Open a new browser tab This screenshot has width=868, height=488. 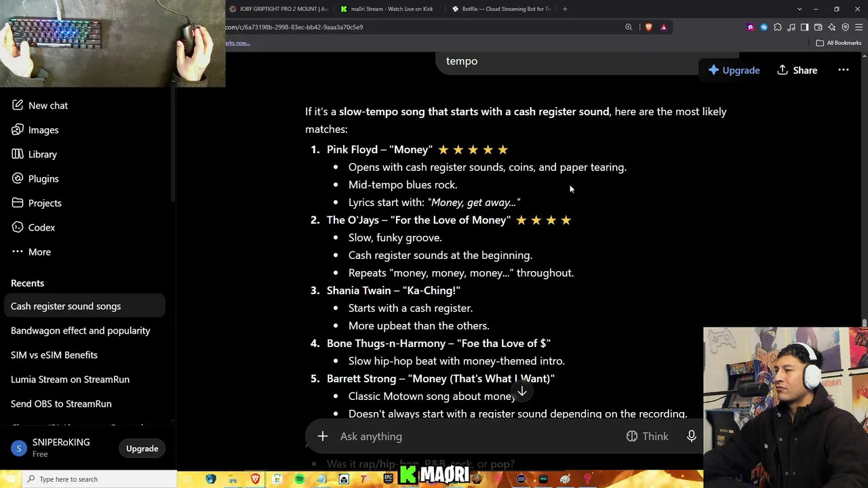(565, 9)
